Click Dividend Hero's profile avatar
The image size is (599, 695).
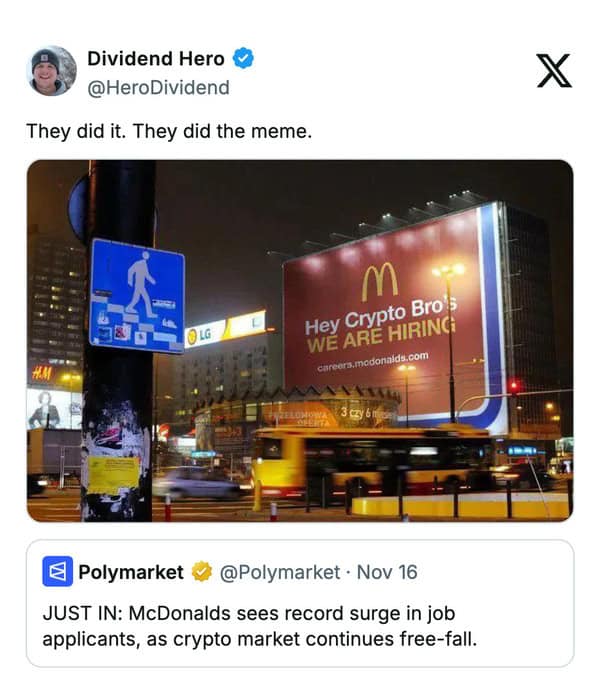tap(51, 71)
